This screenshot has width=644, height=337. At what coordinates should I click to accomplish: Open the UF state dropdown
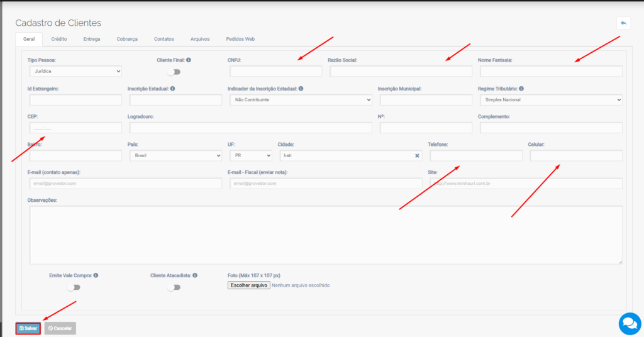tap(251, 155)
